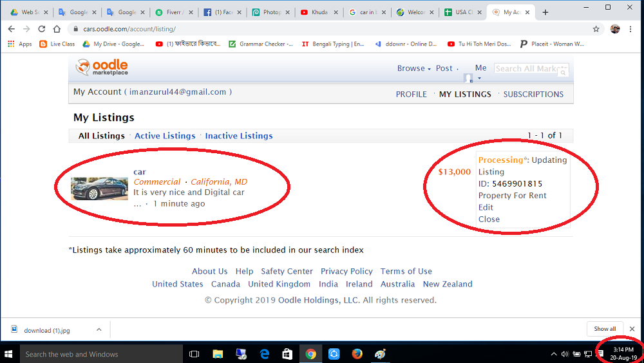The height and width of the screenshot is (363, 644).
Task: Switch to the USA Cl spreadsheet tab
Action: 463,12
